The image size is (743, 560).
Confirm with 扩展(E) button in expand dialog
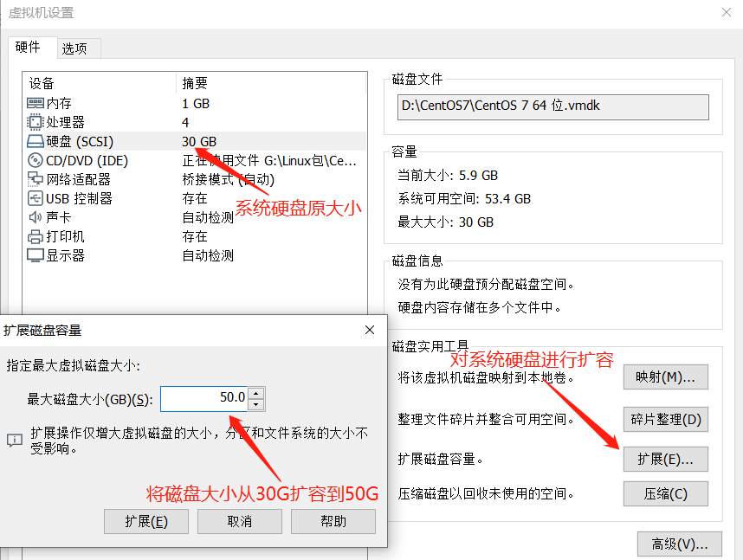tap(146, 522)
